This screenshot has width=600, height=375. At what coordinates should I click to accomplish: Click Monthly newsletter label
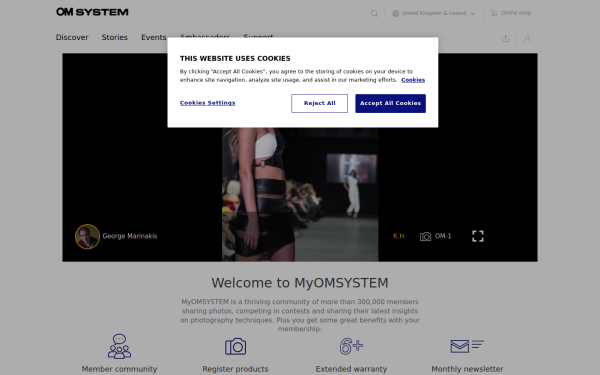pyautogui.click(x=467, y=369)
